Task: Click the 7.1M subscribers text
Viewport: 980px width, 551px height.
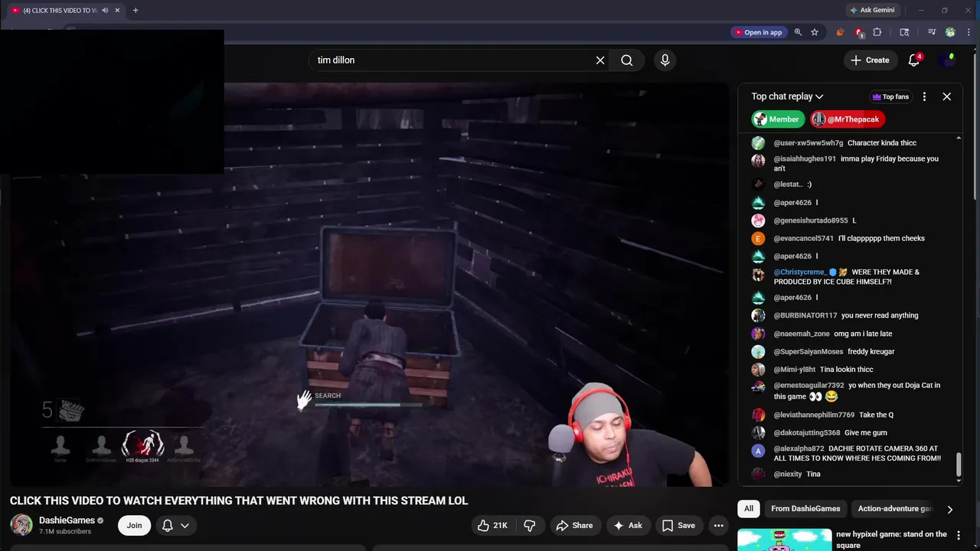Action: pyautogui.click(x=65, y=532)
